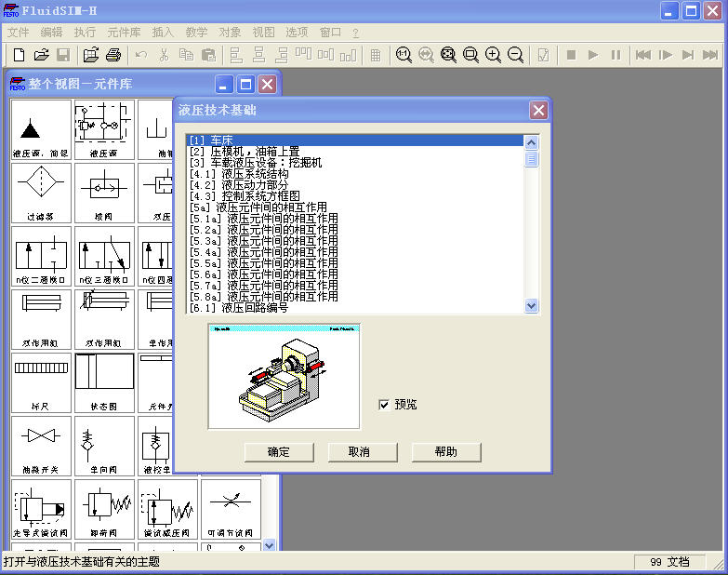Click the Start simulation play button
Viewport: 728px width, 575px height.
click(x=593, y=55)
